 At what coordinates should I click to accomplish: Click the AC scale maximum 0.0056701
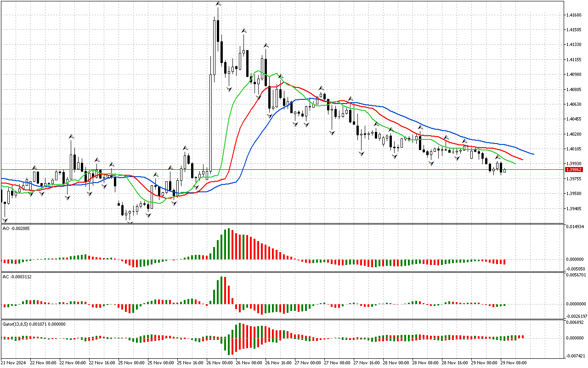tap(577, 275)
